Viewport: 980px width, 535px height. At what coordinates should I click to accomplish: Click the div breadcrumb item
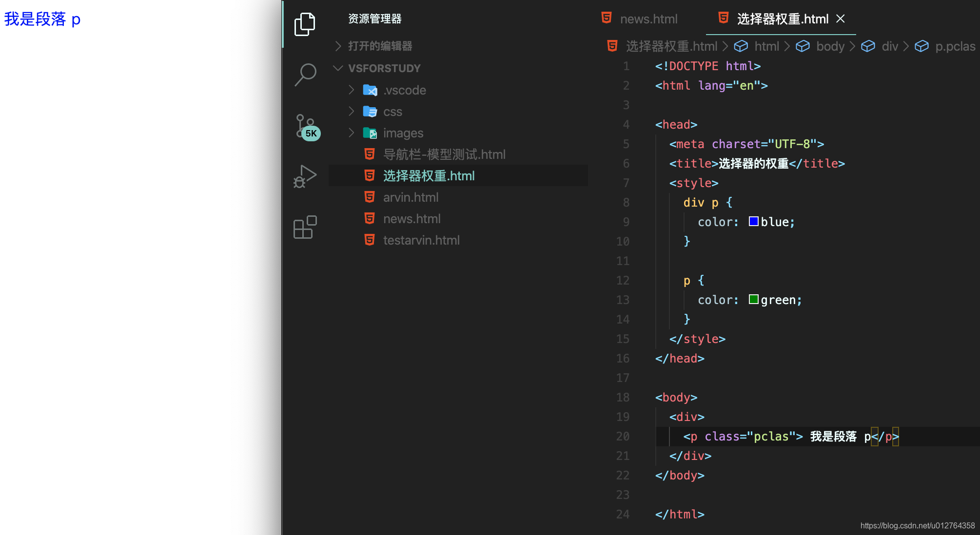click(x=890, y=46)
